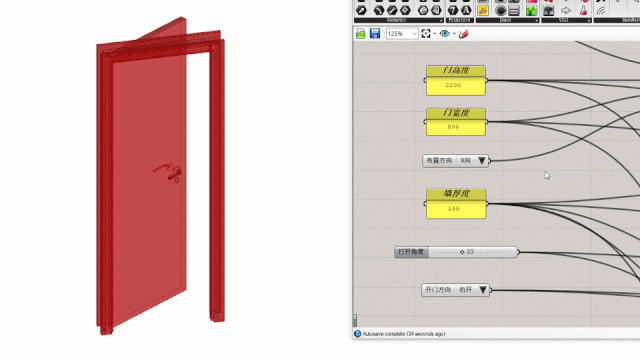Save the document using the blue floppy icon
The image size is (640, 360).
[x=375, y=33]
